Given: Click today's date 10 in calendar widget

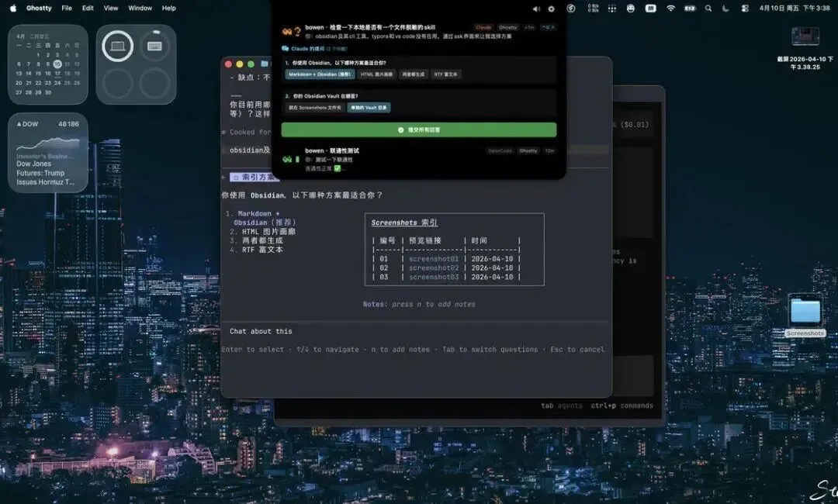Looking at the screenshot, I should [57, 64].
